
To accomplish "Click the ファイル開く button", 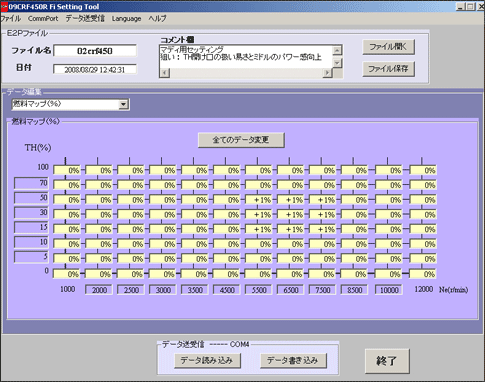I will click(388, 47).
